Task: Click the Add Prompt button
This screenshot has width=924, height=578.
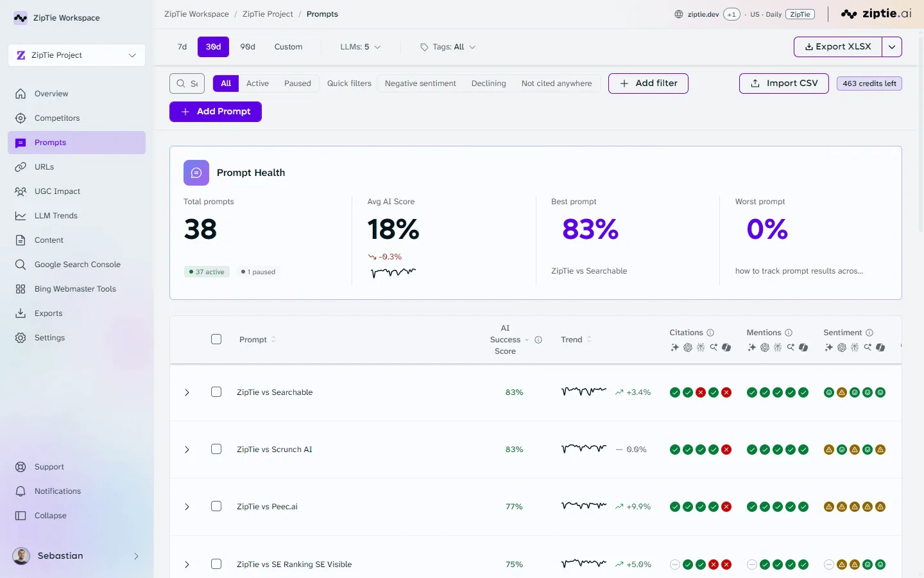Action: [x=216, y=112]
